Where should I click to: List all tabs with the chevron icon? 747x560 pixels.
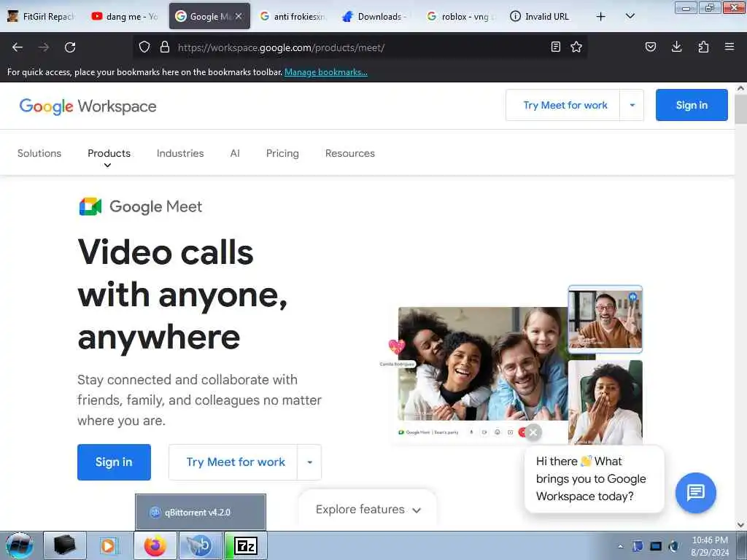[x=630, y=16]
